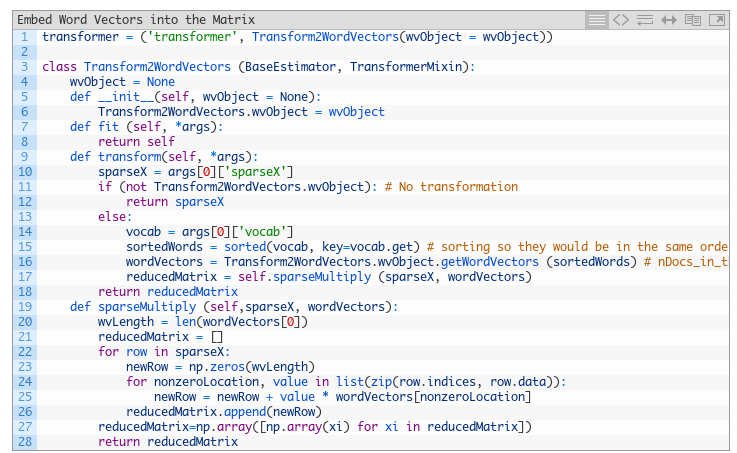
Task: Click 'wordVectors[nonzeroLocation]' on line 25
Action: point(433,397)
